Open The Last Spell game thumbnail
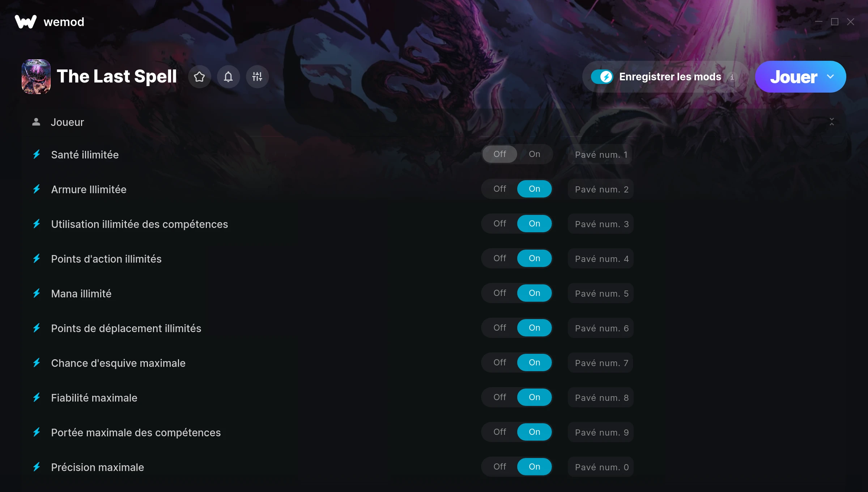The image size is (868, 492). pos(36,77)
